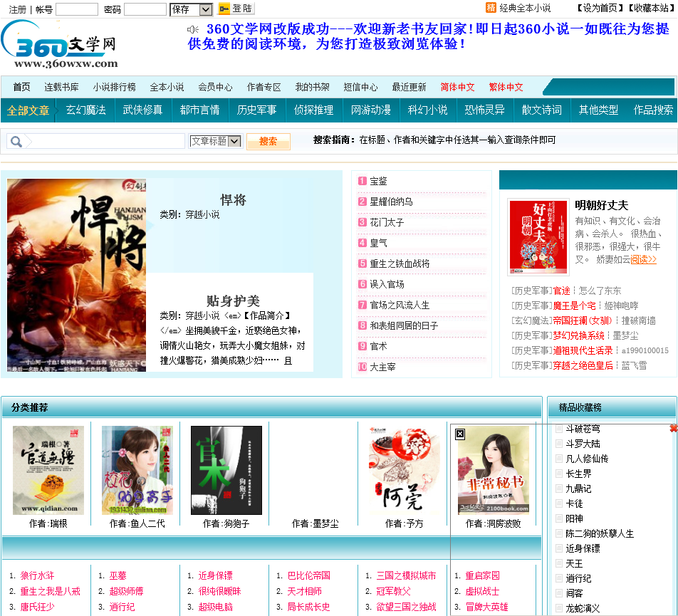Image resolution: width=678 pixels, height=616 pixels.
Task: Click the 贴身护美 title
Action: coord(233,301)
